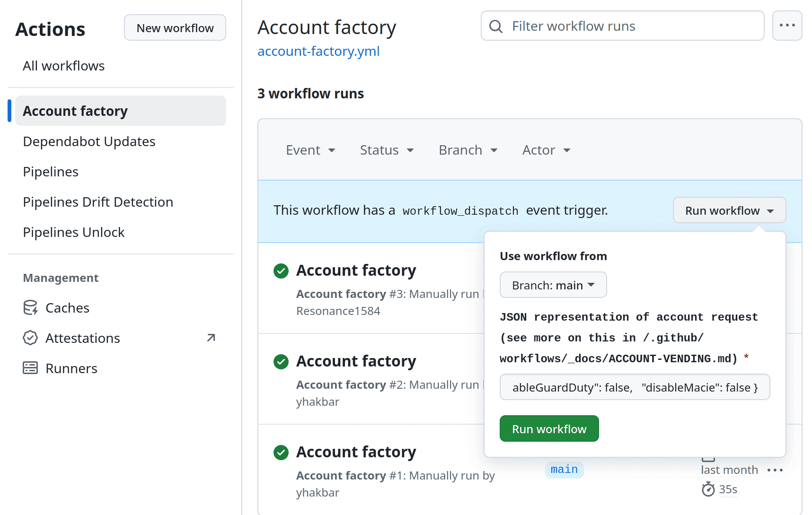Click success checkmark icon of run #1
812x515 pixels.
[x=281, y=453]
